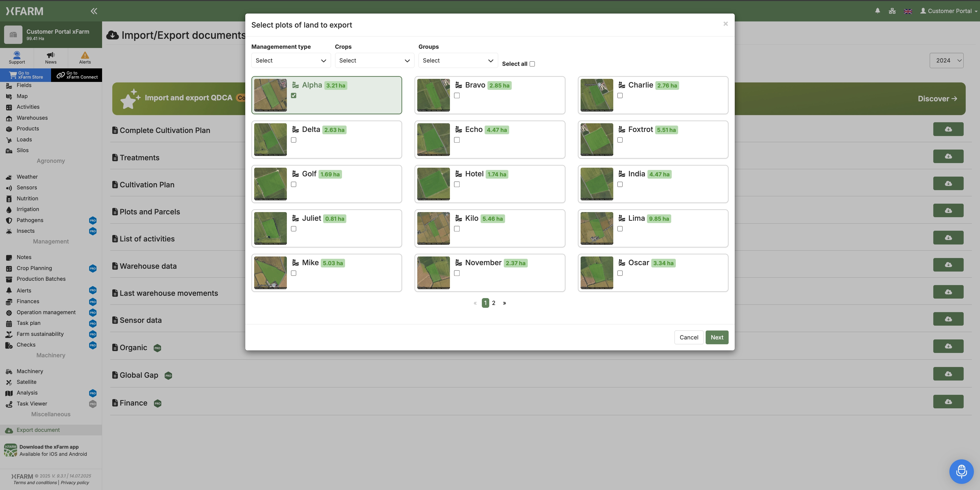This screenshot has width=980, height=490.
Task: Download the Cultivation Plan document
Action: point(948,183)
